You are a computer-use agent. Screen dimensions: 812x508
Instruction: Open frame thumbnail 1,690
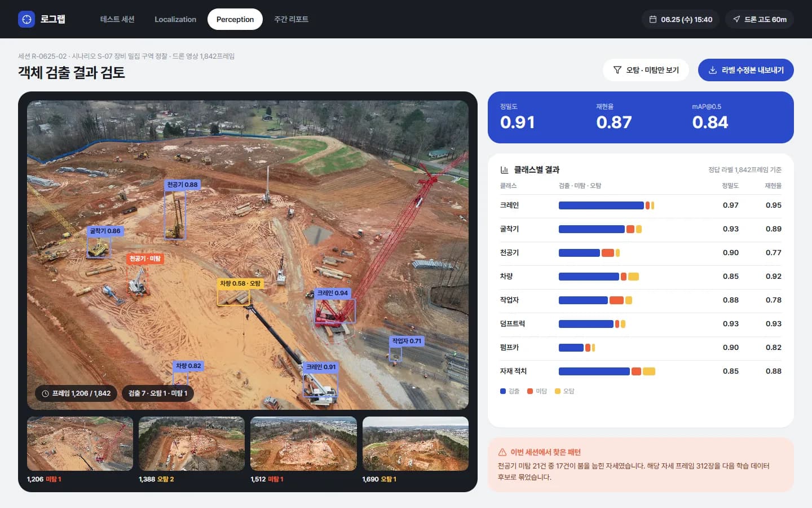tap(416, 444)
